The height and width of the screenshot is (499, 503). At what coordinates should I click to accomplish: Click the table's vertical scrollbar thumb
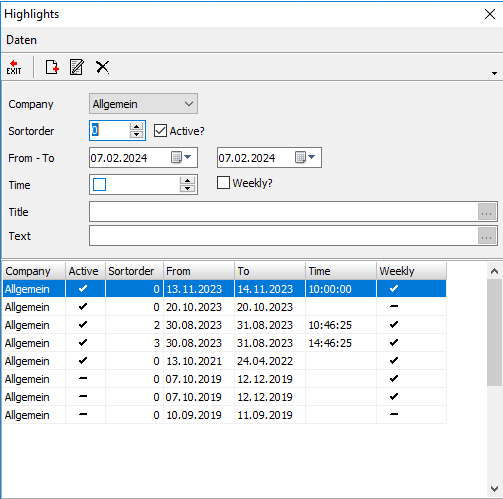(494, 333)
